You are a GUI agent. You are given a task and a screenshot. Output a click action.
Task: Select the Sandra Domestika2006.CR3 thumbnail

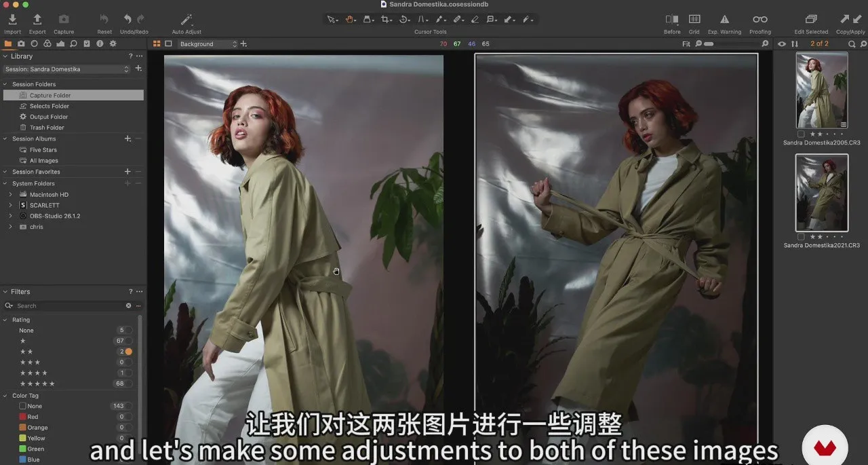pyautogui.click(x=821, y=90)
